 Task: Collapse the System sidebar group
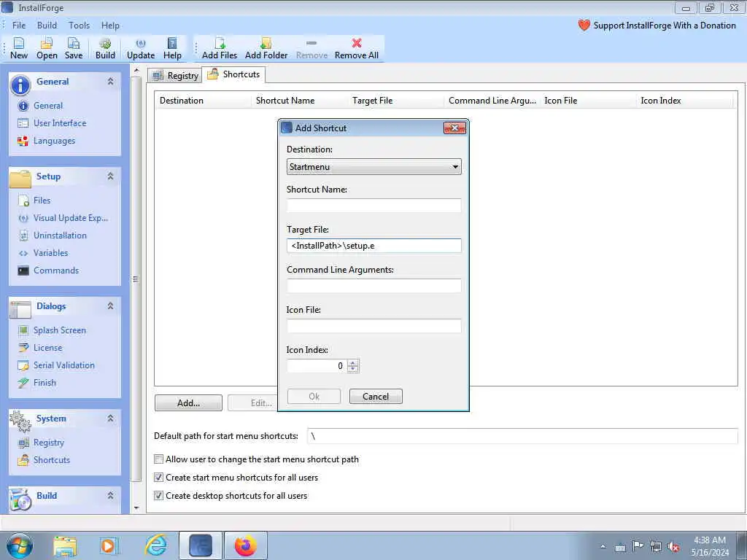tap(111, 419)
